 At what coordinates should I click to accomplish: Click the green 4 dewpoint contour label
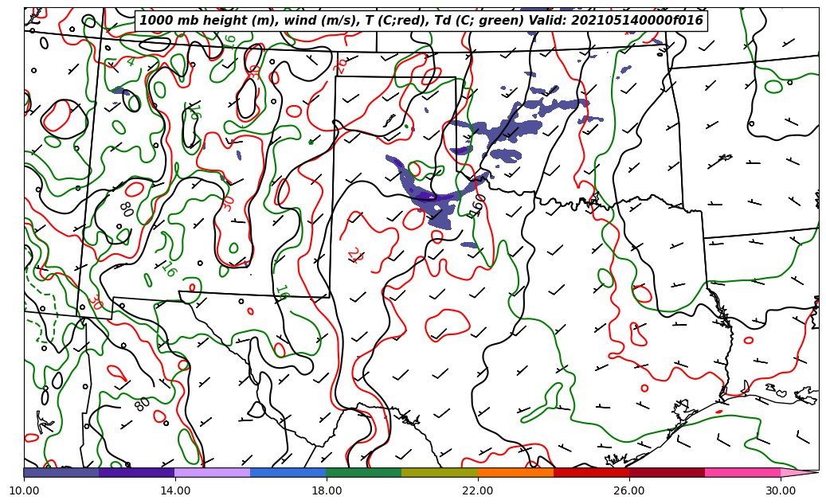click(131, 61)
